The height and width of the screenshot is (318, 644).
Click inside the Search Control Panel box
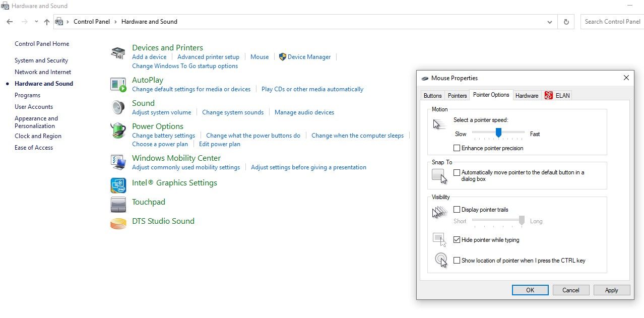[x=612, y=22]
